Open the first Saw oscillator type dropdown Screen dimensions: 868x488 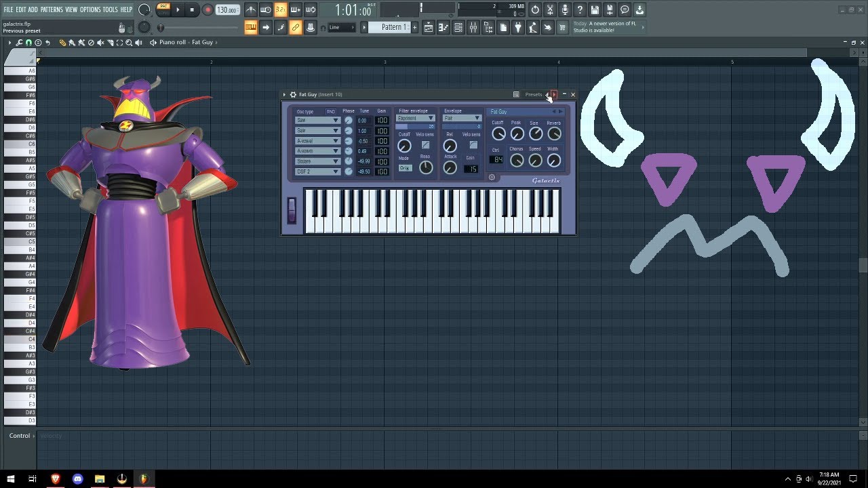pyautogui.click(x=318, y=120)
